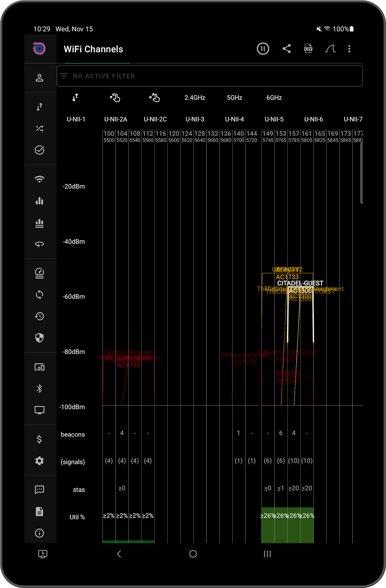Screen dimensions: 386x588
Task: Tap the pinch zoom-out gesture icon
Action: click(x=154, y=98)
